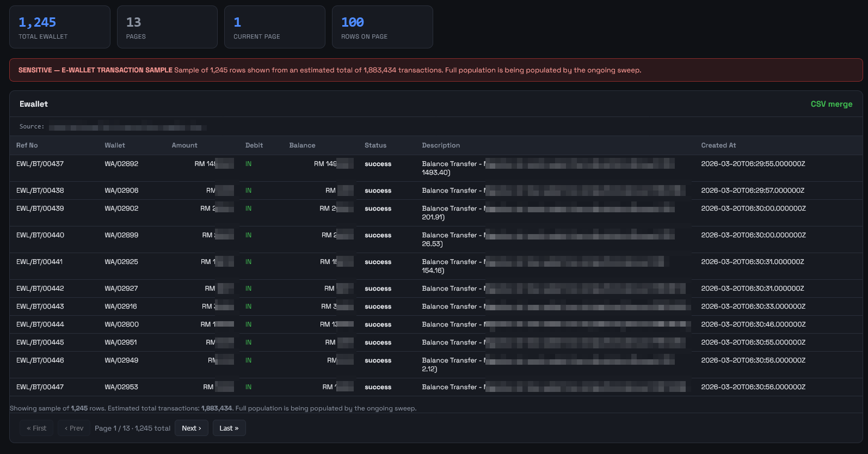
Task: Click Balance Transfer description in EWL/BT/00441 row
Action: coord(544,266)
